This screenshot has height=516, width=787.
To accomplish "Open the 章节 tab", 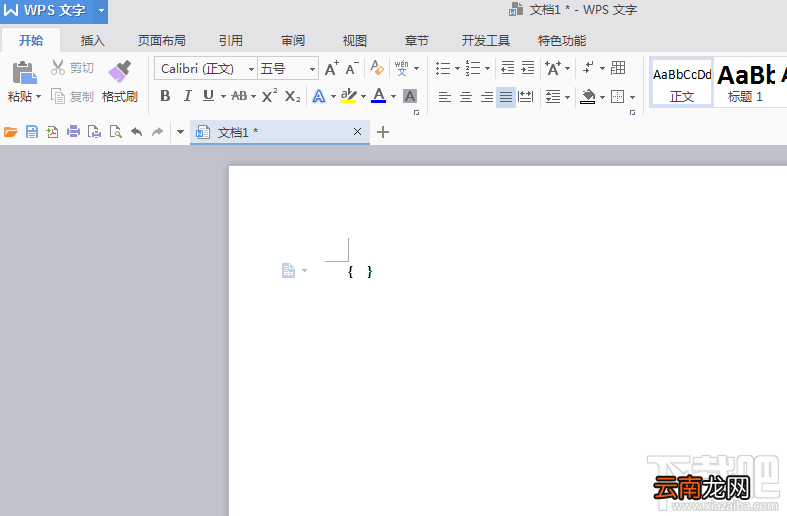I will click(x=417, y=41).
